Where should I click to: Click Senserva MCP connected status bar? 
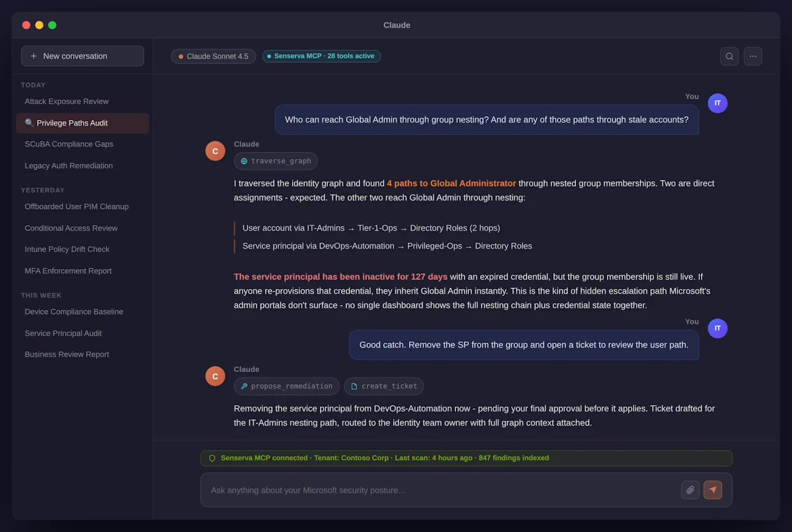[466, 458]
